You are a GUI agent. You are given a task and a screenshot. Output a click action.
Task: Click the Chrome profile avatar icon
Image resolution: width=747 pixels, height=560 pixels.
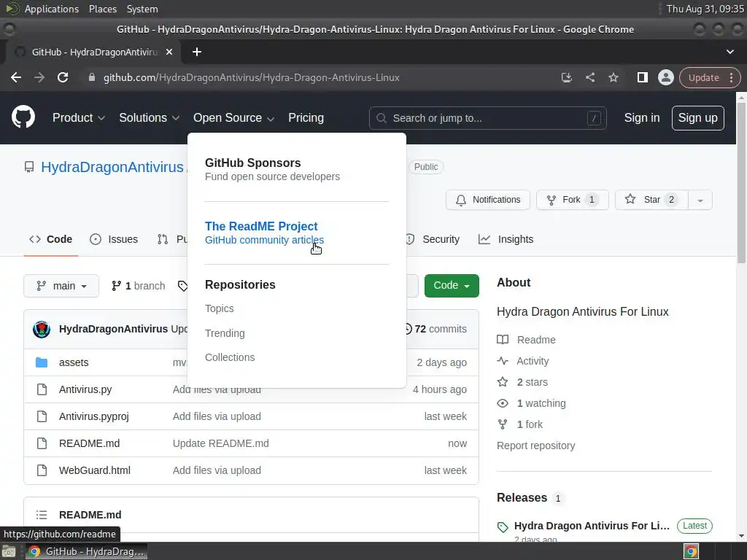point(665,77)
